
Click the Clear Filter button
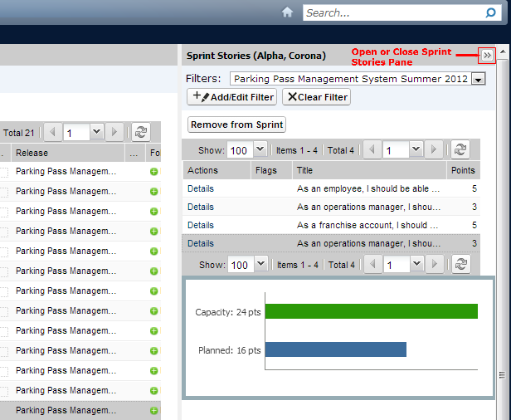tap(316, 97)
